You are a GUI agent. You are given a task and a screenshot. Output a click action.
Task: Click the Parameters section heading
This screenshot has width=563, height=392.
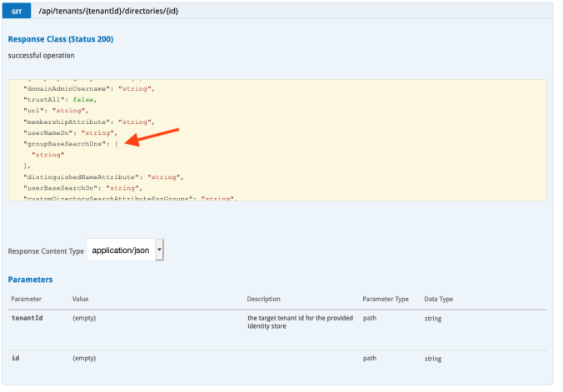click(30, 280)
